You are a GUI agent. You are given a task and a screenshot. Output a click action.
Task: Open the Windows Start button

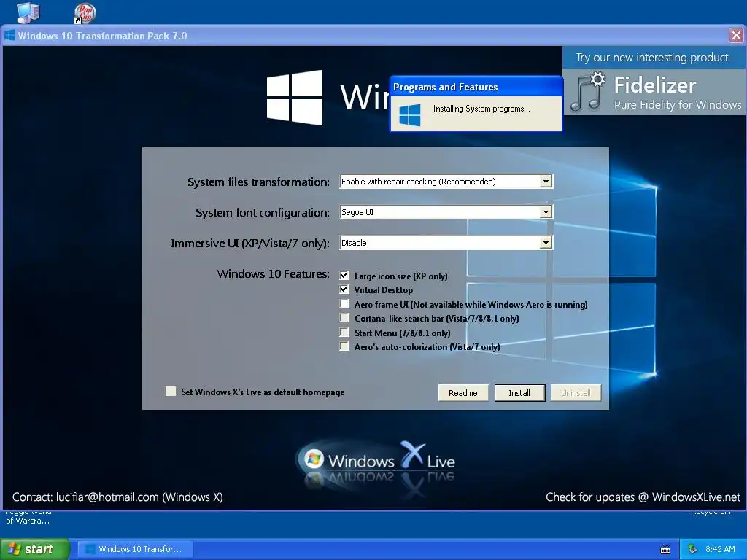pos(35,549)
